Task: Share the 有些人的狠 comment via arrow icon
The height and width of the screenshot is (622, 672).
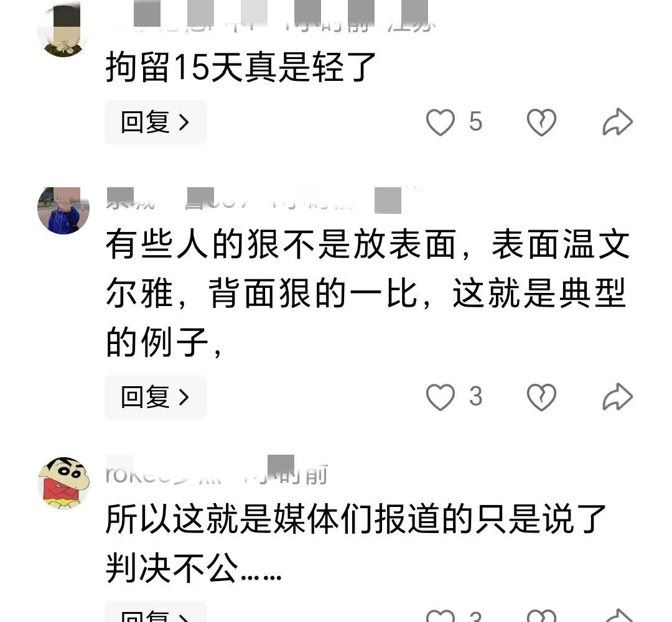Action: pyautogui.click(x=618, y=397)
